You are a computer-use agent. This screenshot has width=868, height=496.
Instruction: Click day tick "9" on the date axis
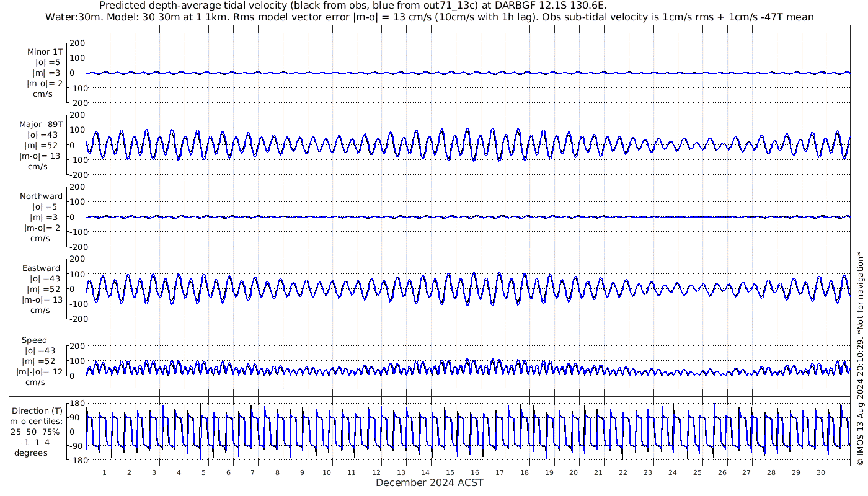(x=303, y=472)
